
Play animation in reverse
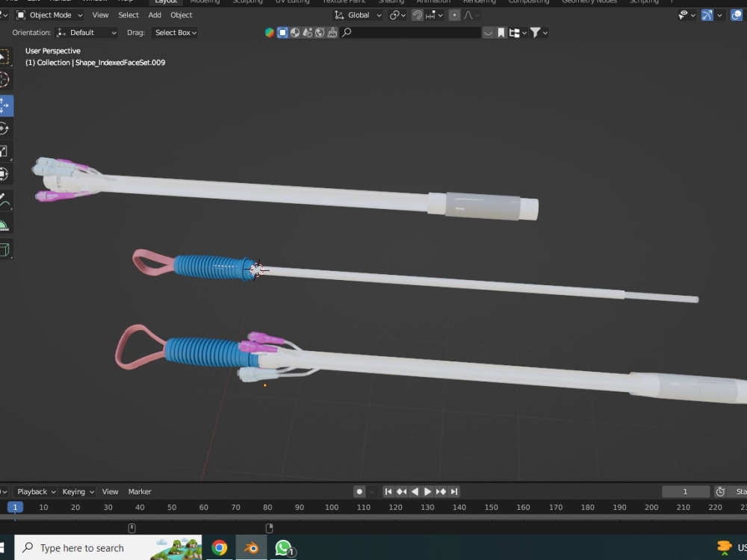click(x=415, y=491)
